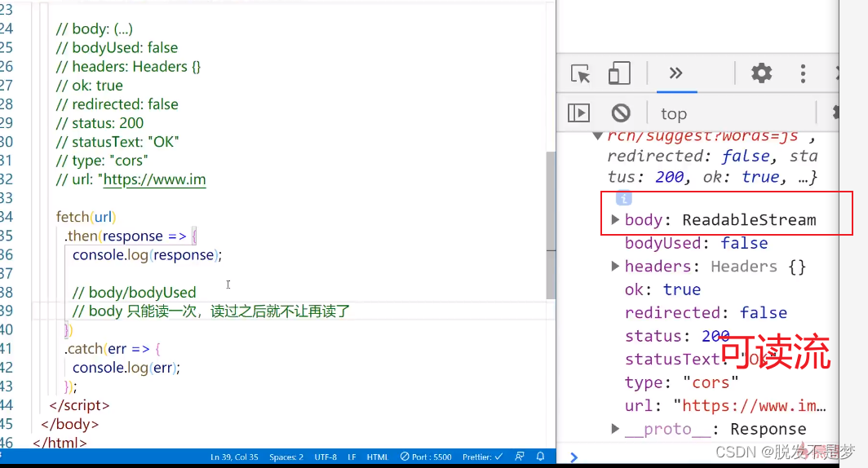Toggle the device toolbar icon
This screenshot has height=468, width=868.
coord(619,73)
